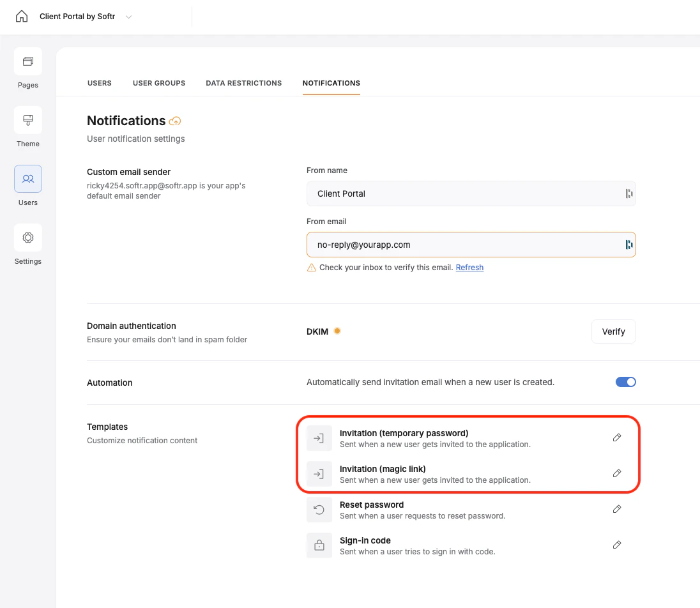Click the Templates section heading
Image resolution: width=700 pixels, height=608 pixels.
(107, 427)
